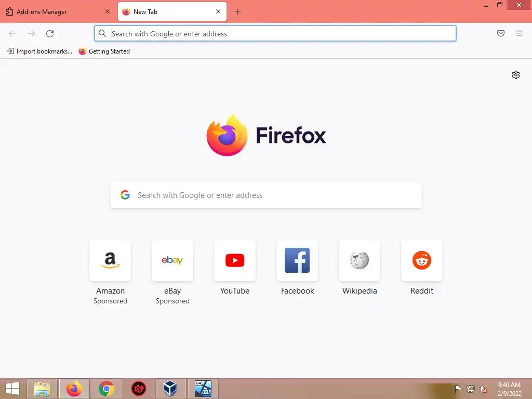The height and width of the screenshot is (399, 532).
Task: Click the Firefox taskbar icon
Action: point(74,389)
